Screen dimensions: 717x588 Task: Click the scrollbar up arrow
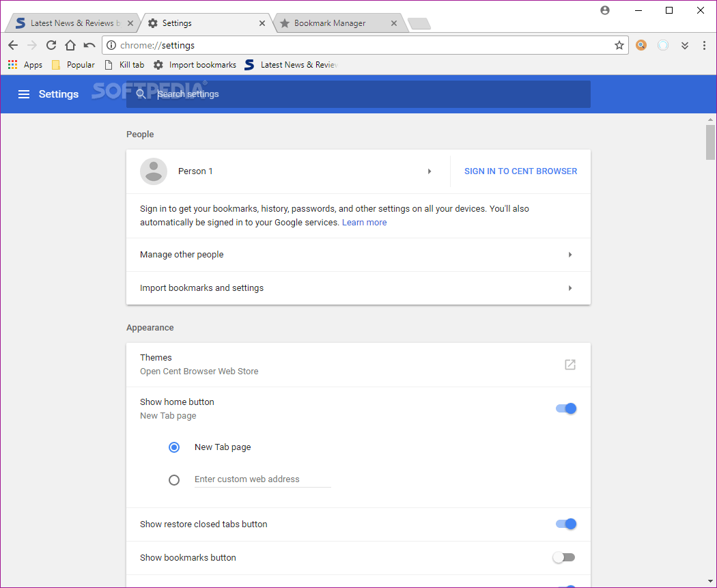tap(710, 120)
